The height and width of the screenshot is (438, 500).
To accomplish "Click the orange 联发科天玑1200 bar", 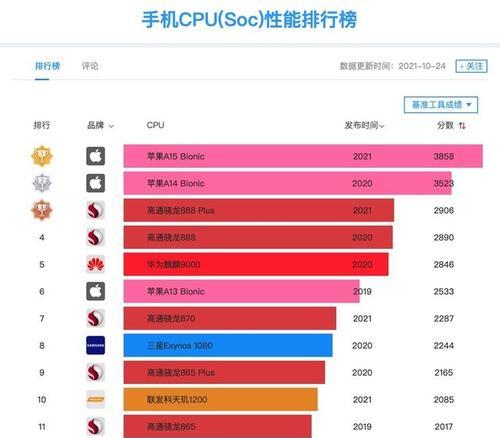I will pos(221,399).
